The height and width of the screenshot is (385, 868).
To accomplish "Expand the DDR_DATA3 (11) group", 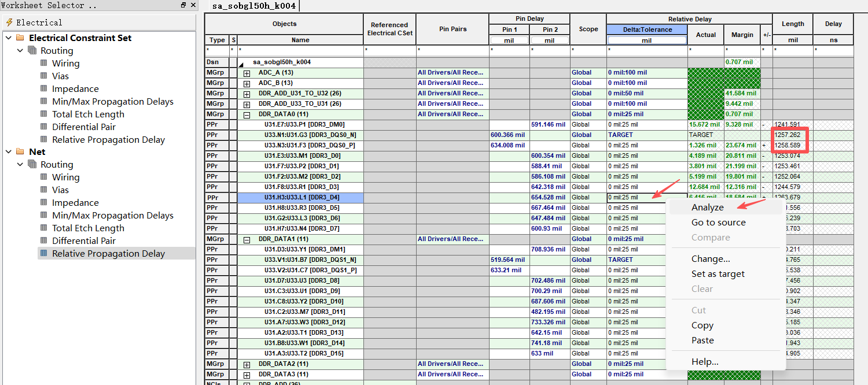I will tap(247, 375).
